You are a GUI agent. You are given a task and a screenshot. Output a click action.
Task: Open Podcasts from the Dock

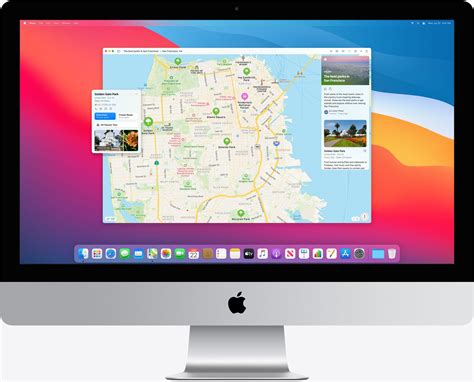276,254
